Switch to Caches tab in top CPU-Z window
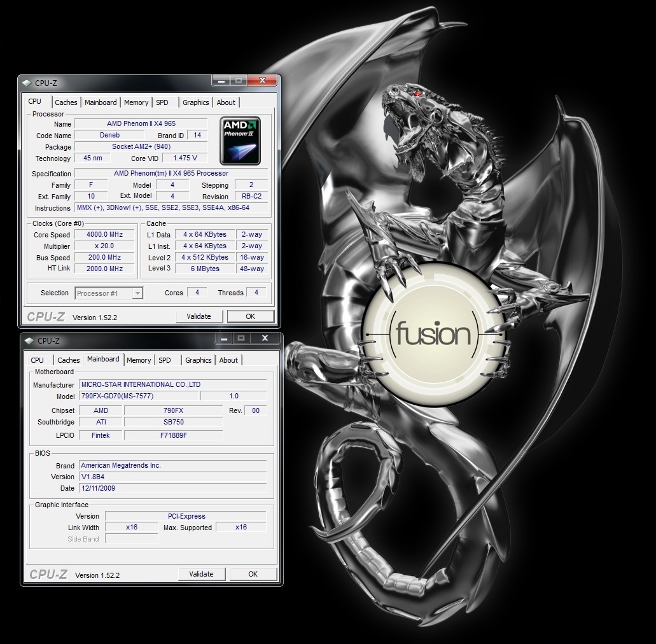 tap(66, 102)
